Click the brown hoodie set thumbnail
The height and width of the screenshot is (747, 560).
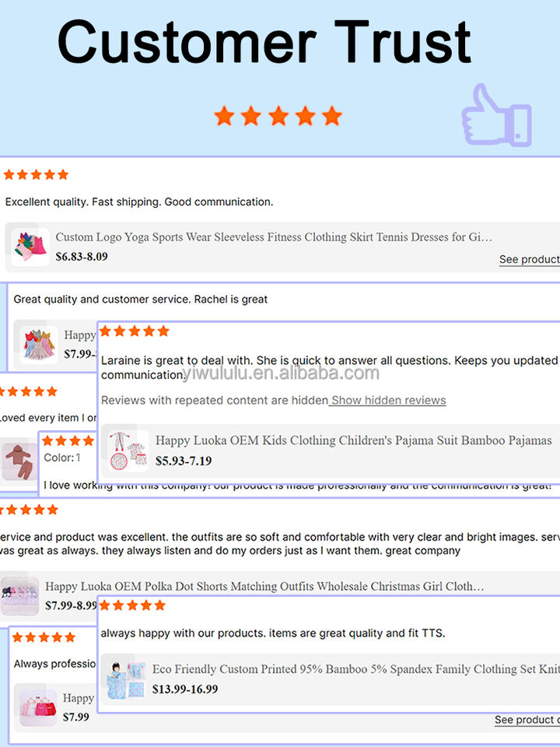(x=19, y=461)
